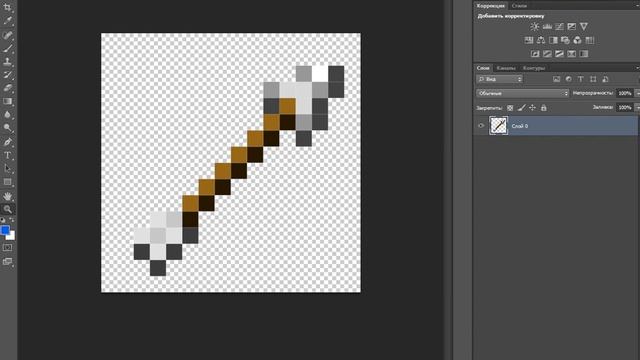Add a Color Lookup adjustment

point(589,40)
